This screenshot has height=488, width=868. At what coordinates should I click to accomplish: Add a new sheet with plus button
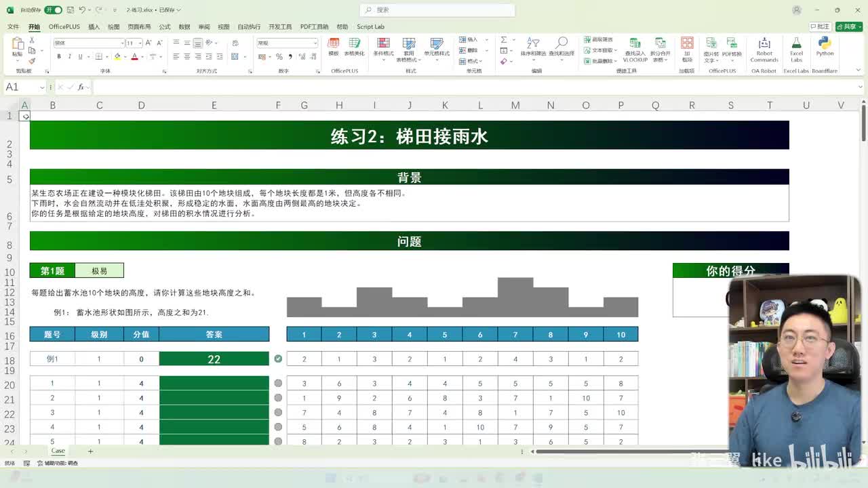(90, 451)
